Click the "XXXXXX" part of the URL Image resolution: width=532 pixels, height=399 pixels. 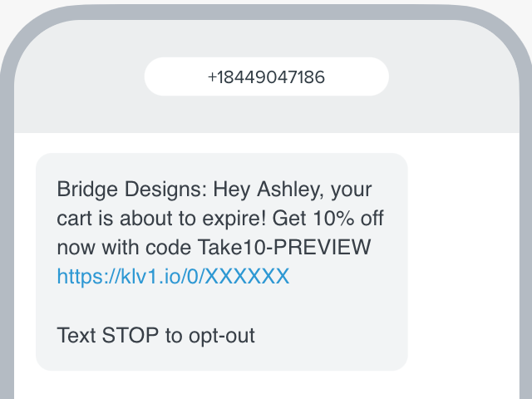[x=247, y=277]
